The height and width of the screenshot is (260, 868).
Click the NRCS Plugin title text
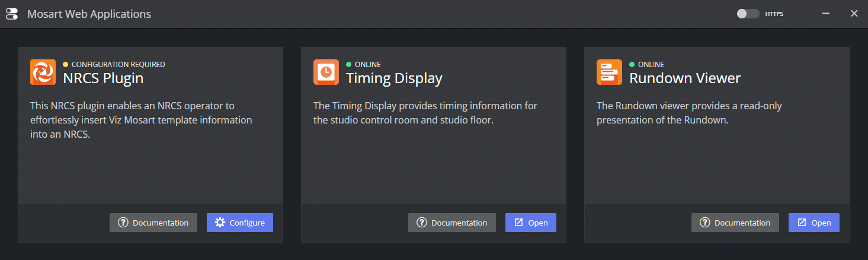pos(103,78)
